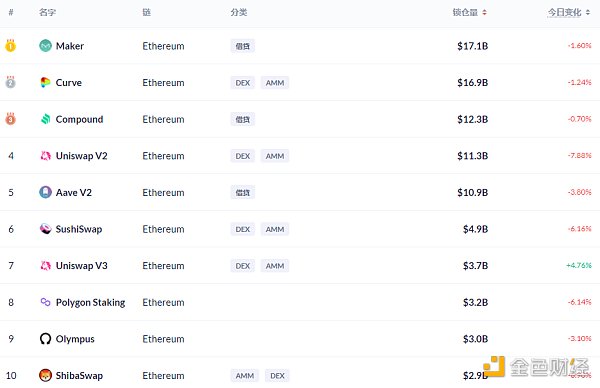Click the Curve rainbow logo icon
Viewport: 600px width, 388px height.
click(x=45, y=82)
